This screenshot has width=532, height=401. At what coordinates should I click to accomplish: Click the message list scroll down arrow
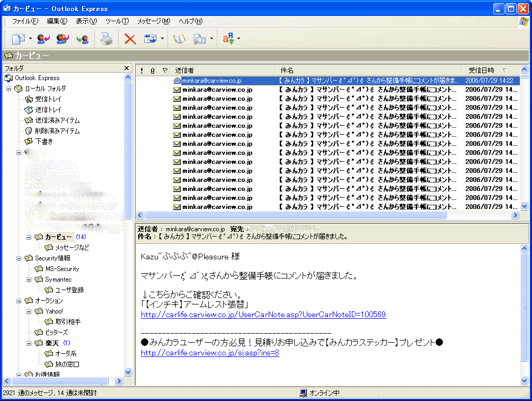tap(524, 206)
